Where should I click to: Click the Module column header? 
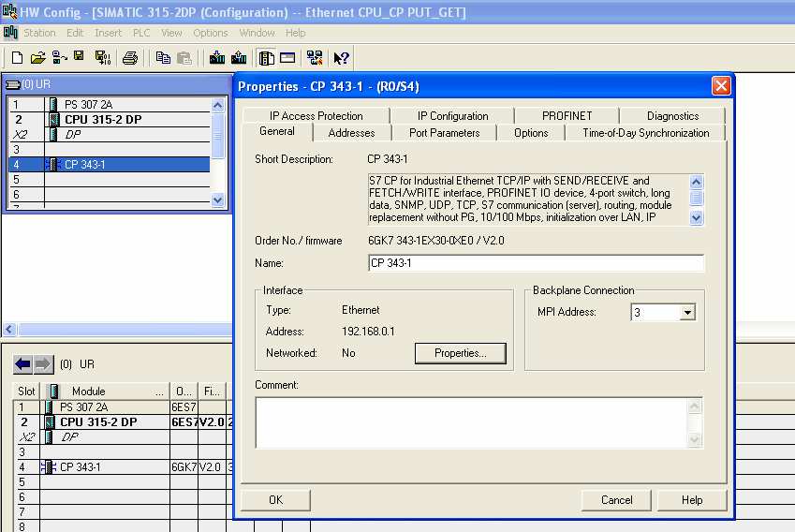point(105,391)
